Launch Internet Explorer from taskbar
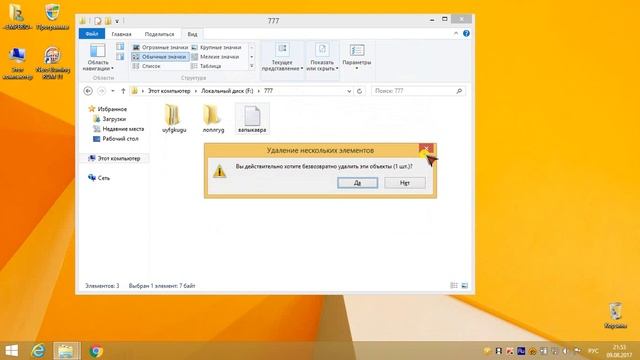 (38, 351)
